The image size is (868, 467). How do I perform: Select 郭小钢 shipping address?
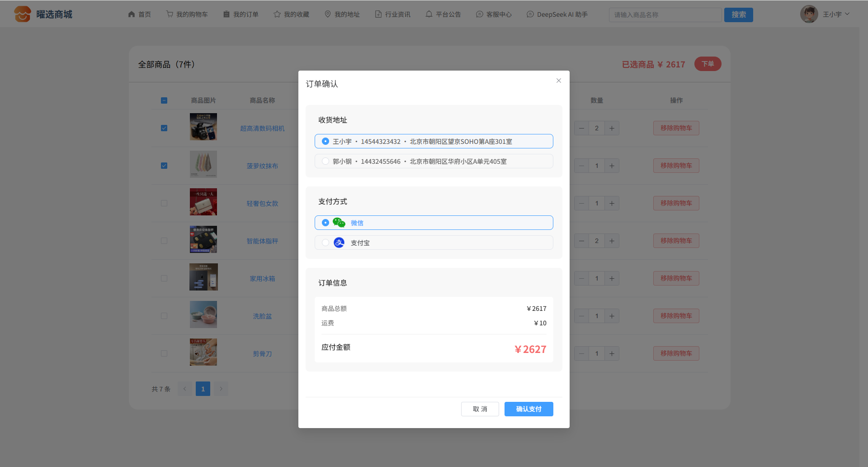pos(325,161)
